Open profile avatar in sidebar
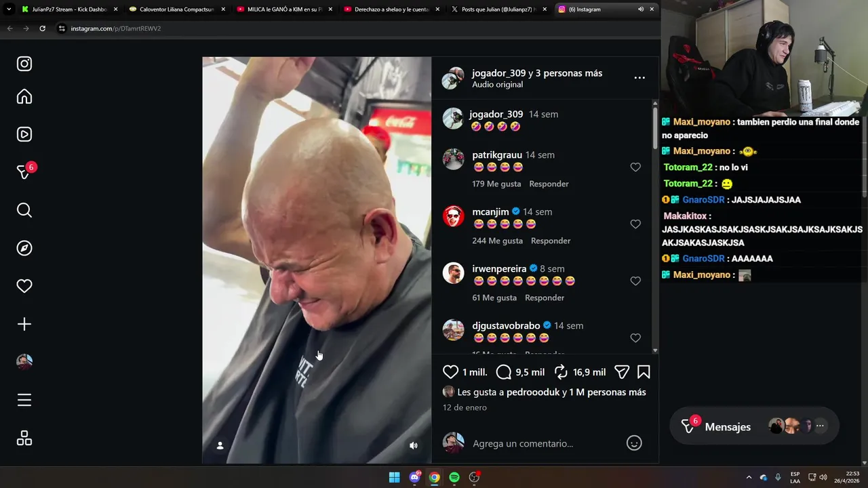 (24, 361)
